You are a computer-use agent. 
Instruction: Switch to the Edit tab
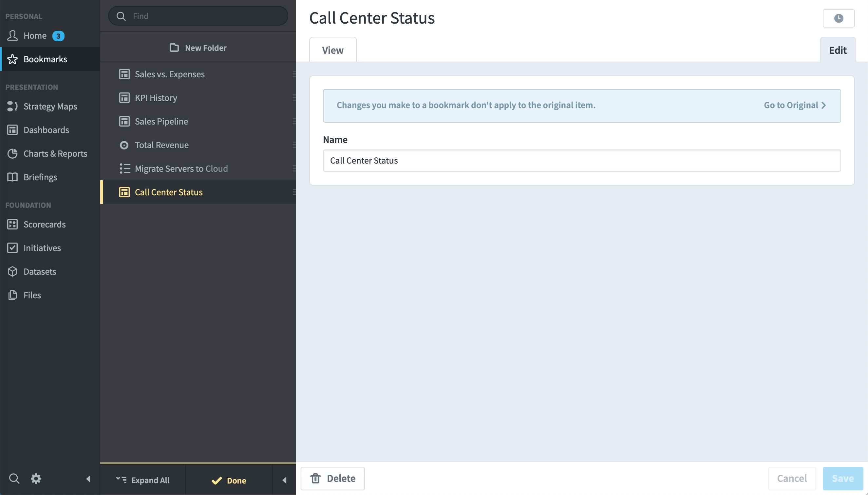tap(838, 50)
